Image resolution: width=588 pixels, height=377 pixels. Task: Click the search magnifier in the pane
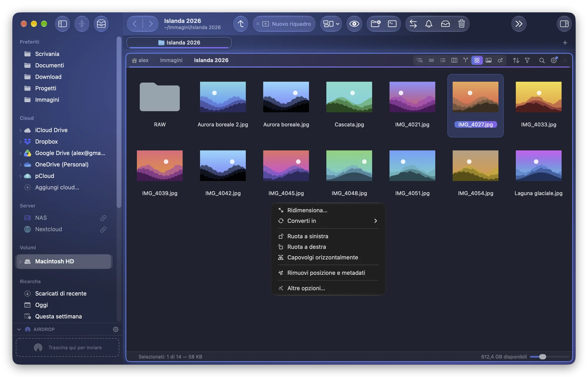click(x=542, y=60)
